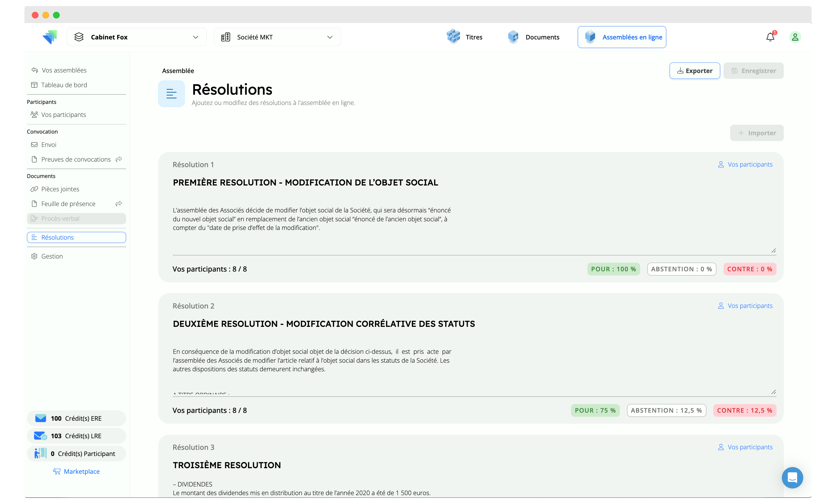Click the Résolutions page header icon
836x504 pixels.
(171, 94)
